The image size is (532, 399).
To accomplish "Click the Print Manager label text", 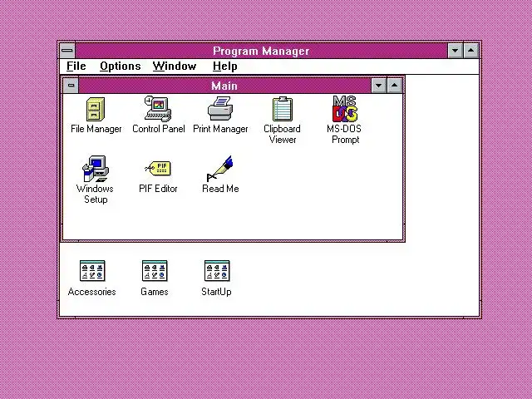I will 220,129.
